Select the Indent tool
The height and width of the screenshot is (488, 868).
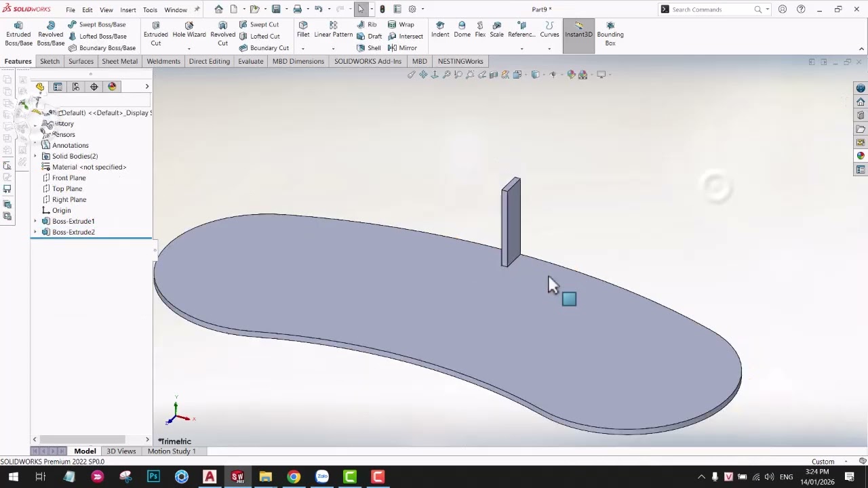[x=440, y=30]
